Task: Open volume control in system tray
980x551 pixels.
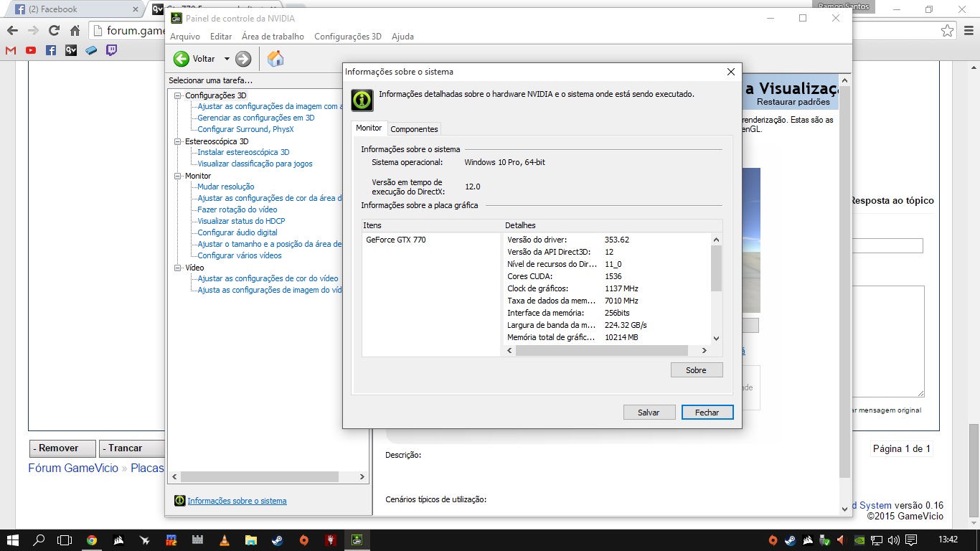Action: point(893,540)
